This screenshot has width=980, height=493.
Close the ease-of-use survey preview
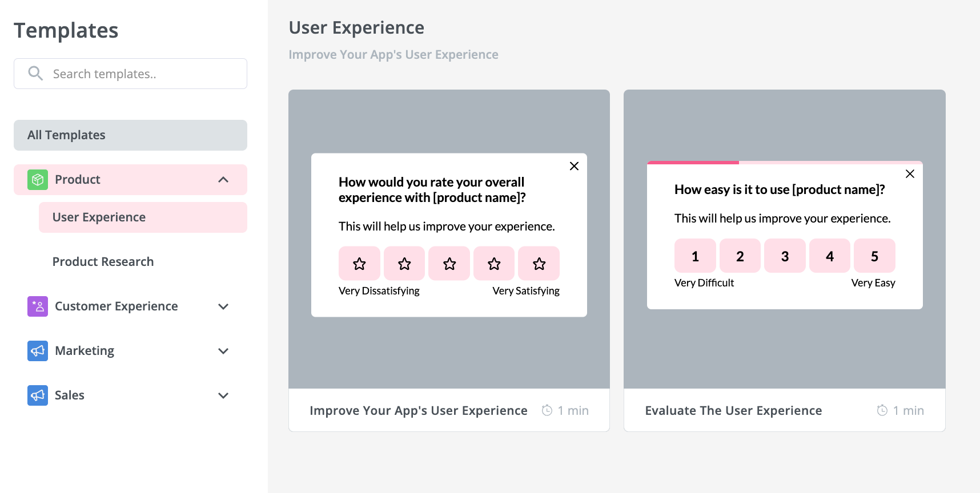coord(910,174)
